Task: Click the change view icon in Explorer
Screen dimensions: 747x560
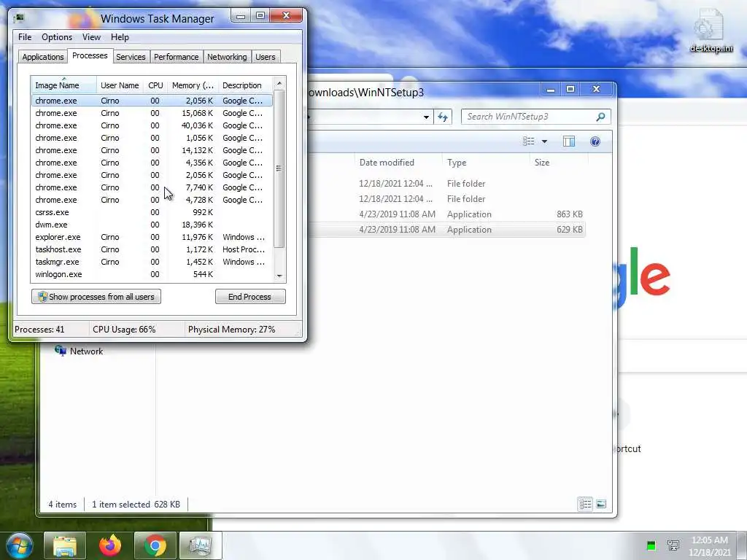Action: 528,141
